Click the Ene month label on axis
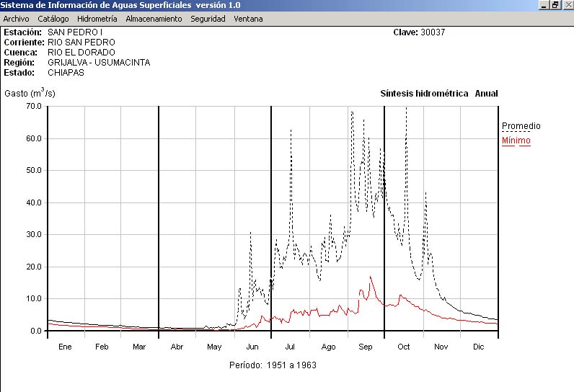Viewport: 574px width, 392px height. click(x=65, y=347)
